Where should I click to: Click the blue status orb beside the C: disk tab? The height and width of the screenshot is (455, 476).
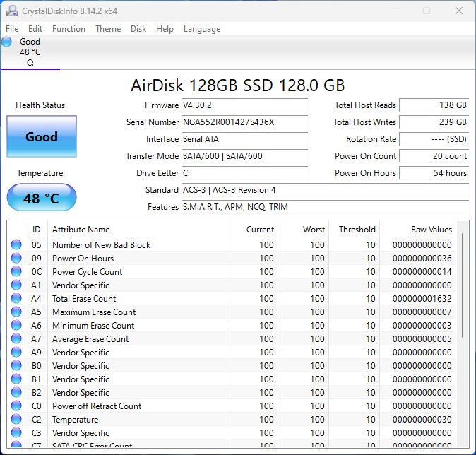pos(6,42)
